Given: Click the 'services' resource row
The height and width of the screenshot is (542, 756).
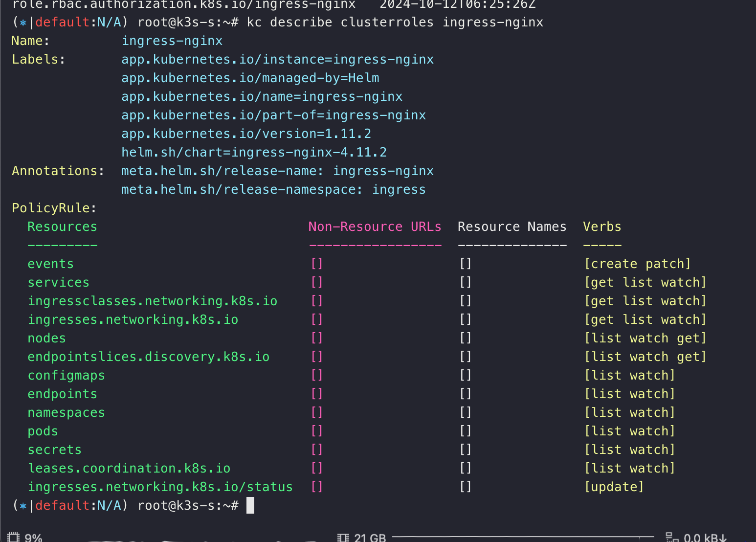Looking at the screenshot, I should tap(59, 283).
